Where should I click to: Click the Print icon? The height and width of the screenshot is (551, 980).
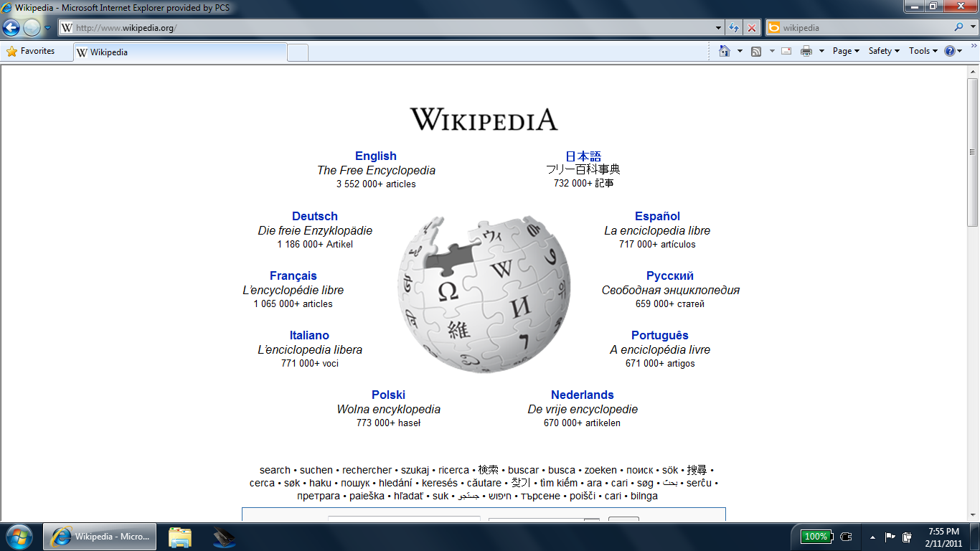click(806, 51)
